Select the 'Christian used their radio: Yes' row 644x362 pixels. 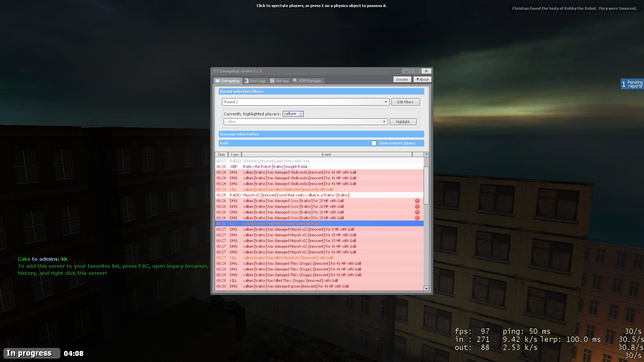pos(319,161)
